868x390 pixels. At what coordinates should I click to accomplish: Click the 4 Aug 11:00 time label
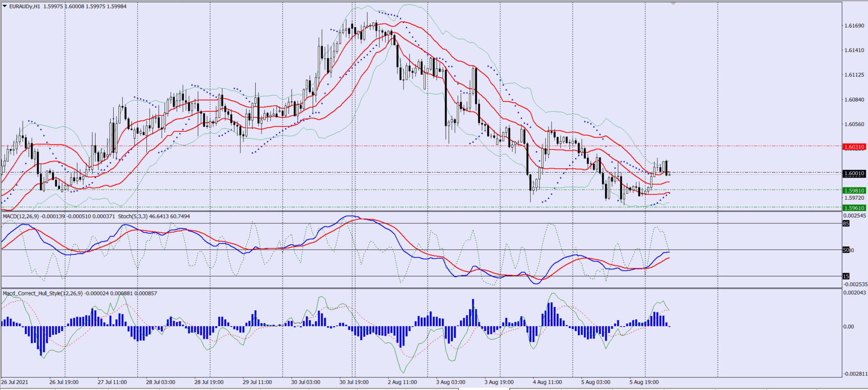point(548,382)
